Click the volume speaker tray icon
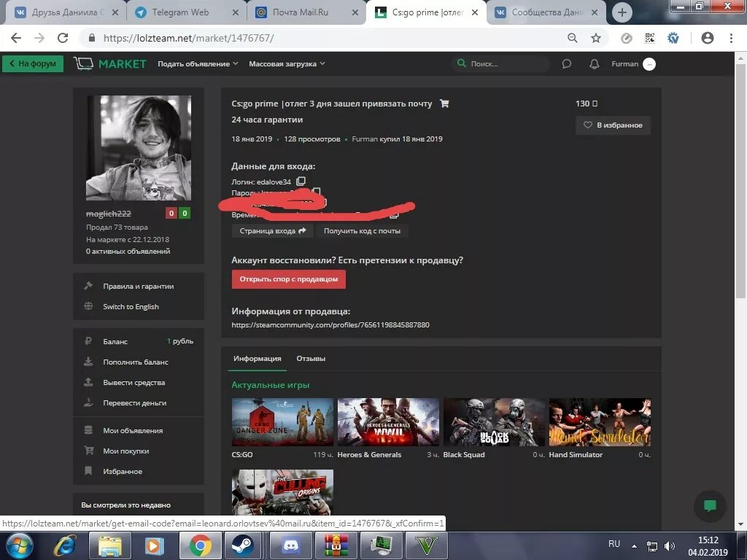This screenshot has width=747, height=560. (670, 545)
